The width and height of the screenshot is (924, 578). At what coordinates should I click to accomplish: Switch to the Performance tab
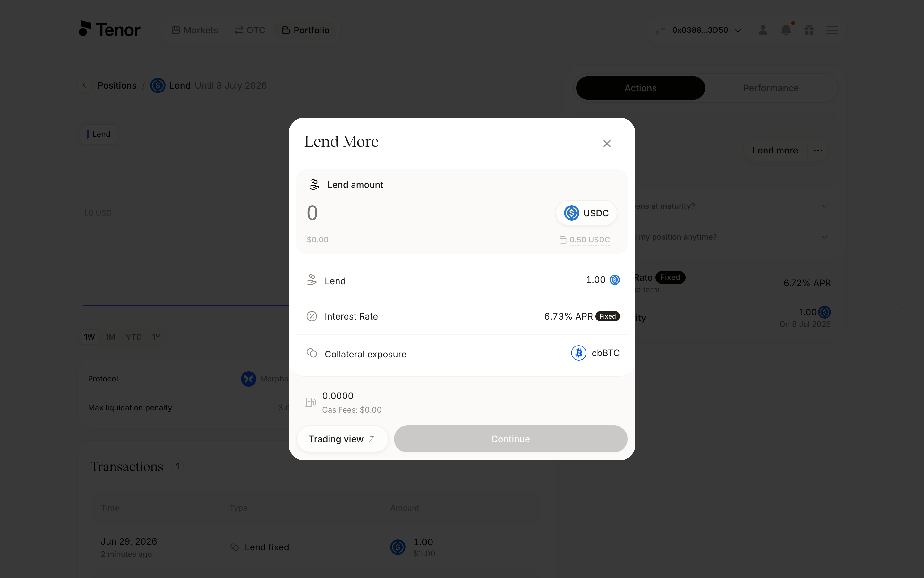(x=771, y=88)
